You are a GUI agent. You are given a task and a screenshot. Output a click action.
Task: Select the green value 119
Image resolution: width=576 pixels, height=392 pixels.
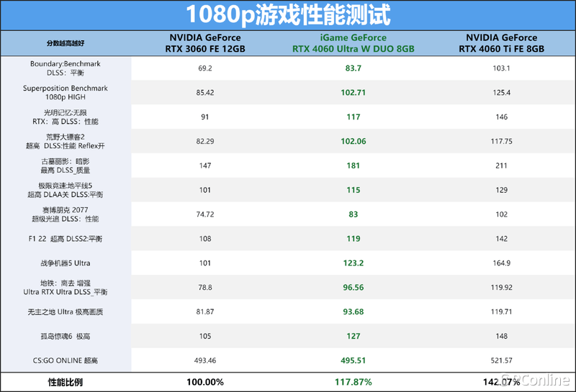click(x=354, y=239)
